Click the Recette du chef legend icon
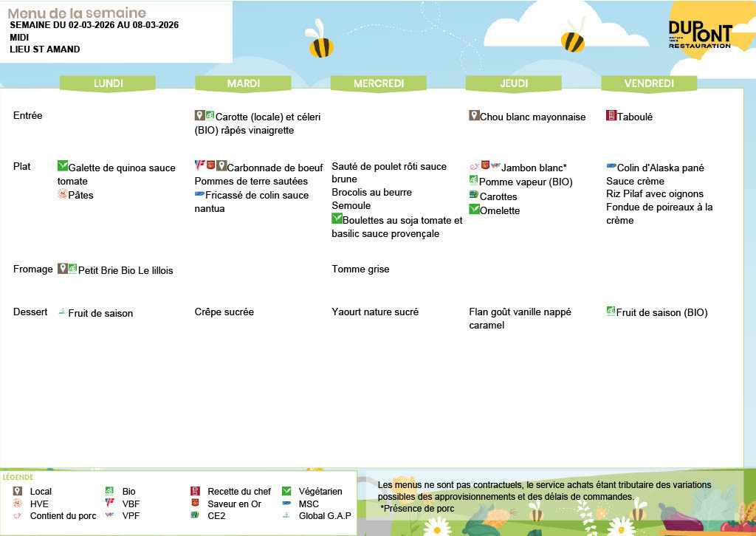Viewport: 756px width, 536px height. pos(196,491)
